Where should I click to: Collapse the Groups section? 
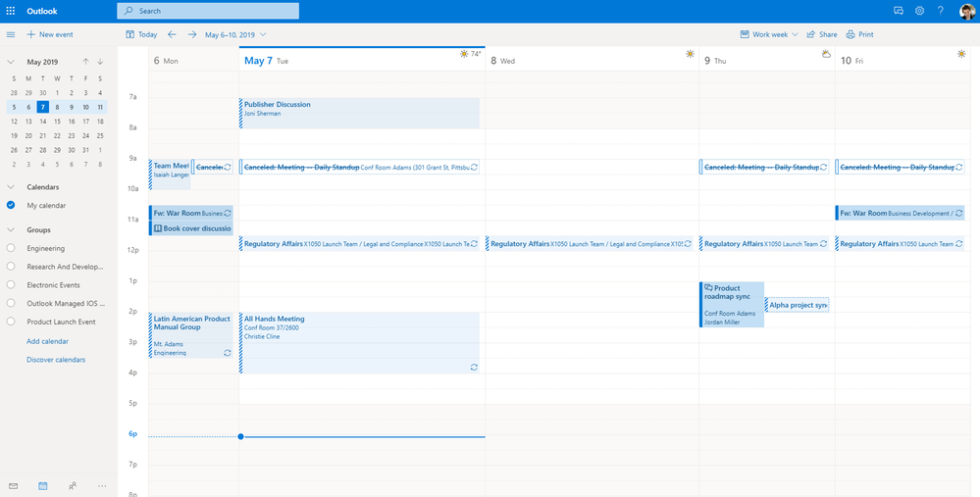pyautogui.click(x=11, y=229)
